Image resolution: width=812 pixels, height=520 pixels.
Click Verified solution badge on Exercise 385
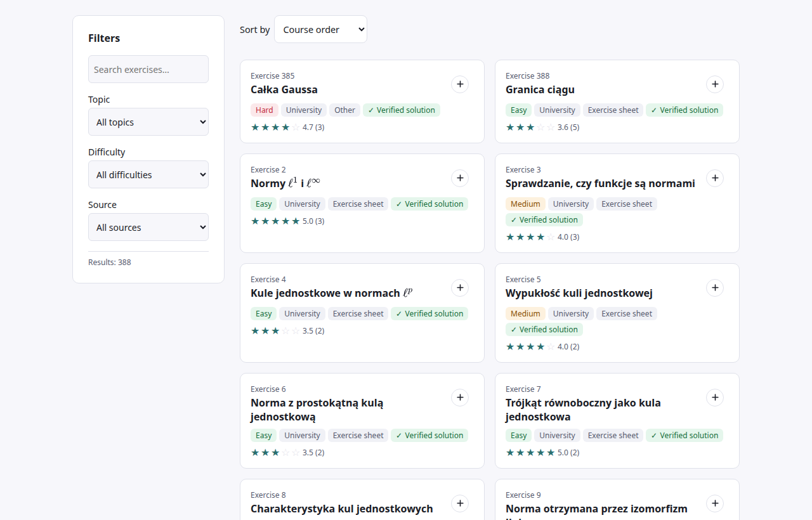[x=402, y=110]
